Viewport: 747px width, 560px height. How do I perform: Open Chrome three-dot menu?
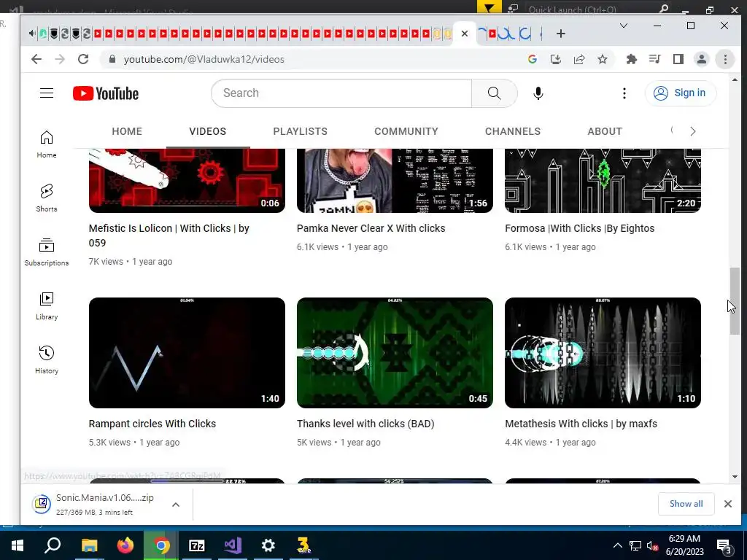pos(725,59)
